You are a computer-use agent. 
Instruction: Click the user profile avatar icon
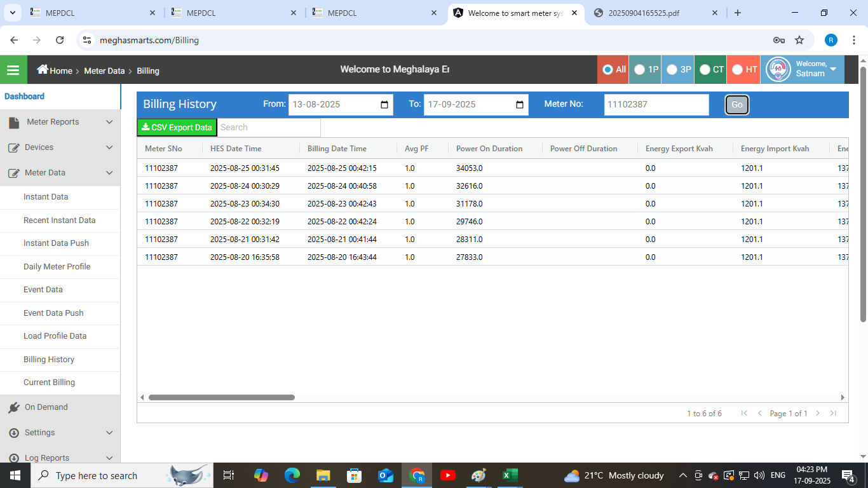(778, 69)
